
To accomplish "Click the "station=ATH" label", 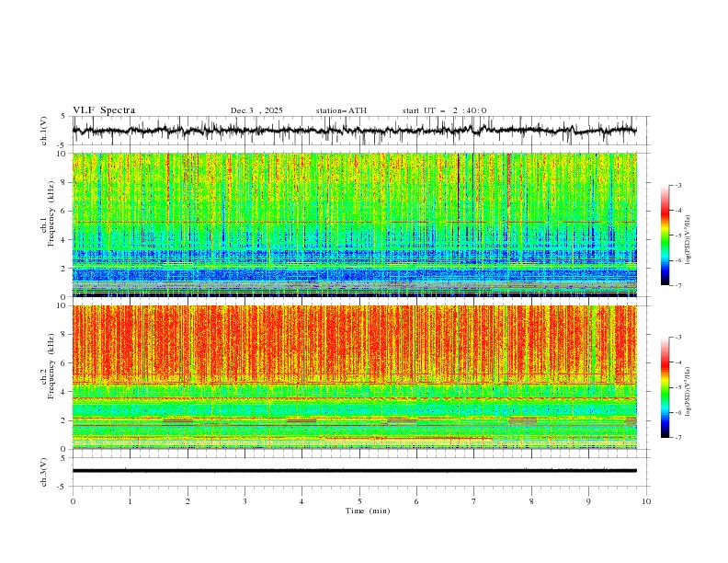I will pyautogui.click(x=341, y=110).
